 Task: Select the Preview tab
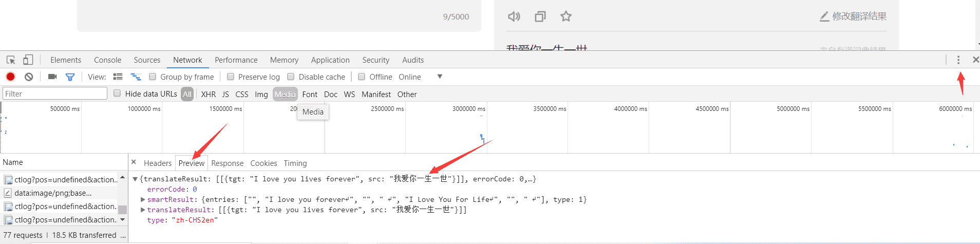(x=192, y=163)
